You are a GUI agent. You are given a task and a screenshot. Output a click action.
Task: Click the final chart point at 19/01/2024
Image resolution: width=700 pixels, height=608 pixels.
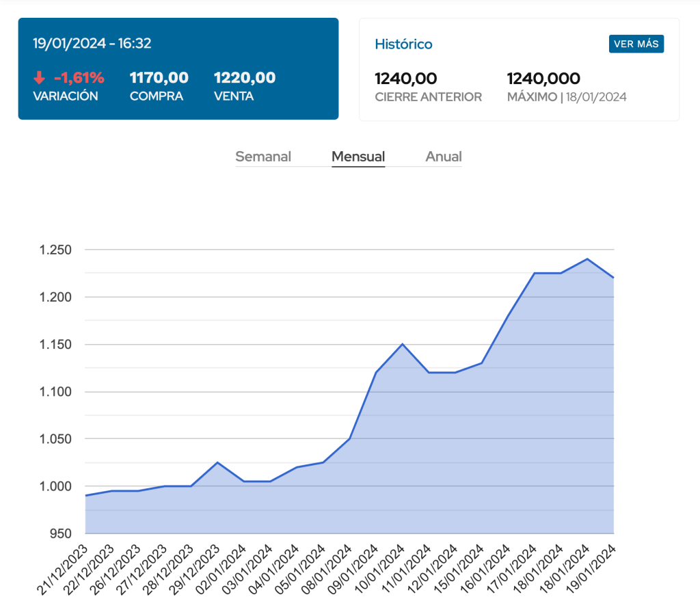(613, 278)
